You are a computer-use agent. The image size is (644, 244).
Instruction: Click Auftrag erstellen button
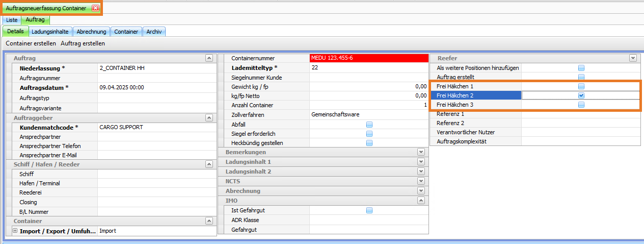click(x=83, y=43)
